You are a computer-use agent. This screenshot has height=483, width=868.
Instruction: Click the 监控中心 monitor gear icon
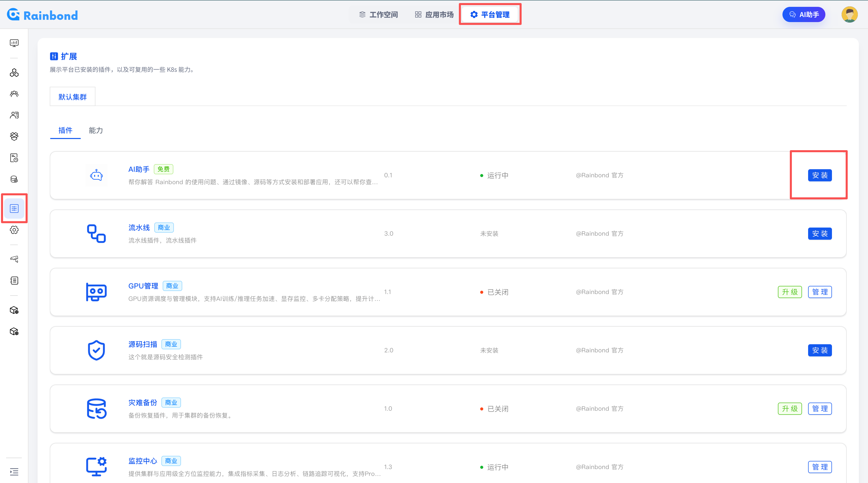pos(96,467)
